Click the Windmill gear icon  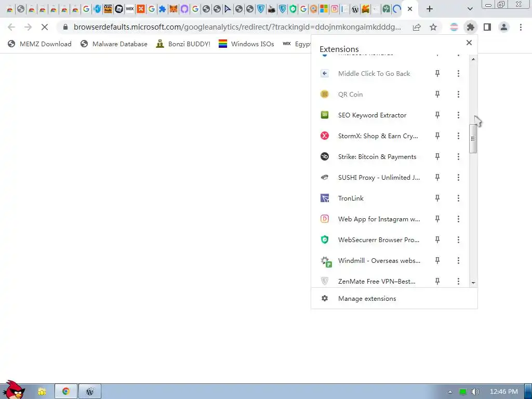pos(326,261)
